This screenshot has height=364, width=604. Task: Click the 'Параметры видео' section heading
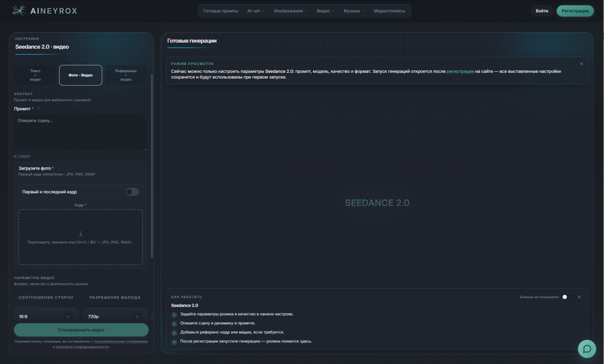click(x=34, y=278)
